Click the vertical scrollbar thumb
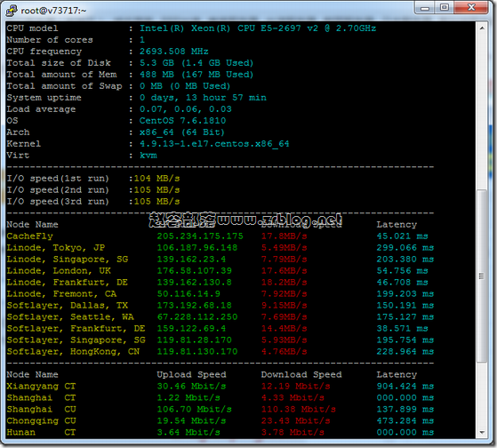Image resolution: width=497 pixels, height=448 pixels. click(482, 276)
